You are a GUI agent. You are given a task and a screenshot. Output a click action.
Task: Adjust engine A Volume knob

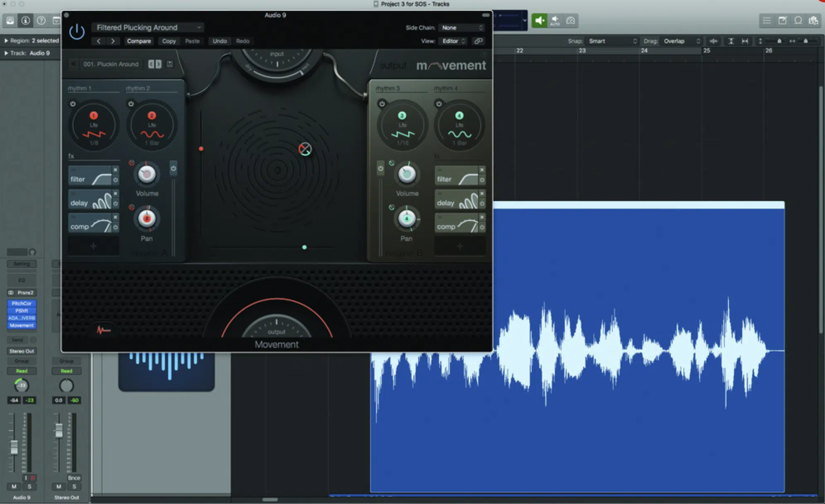(147, 175)
